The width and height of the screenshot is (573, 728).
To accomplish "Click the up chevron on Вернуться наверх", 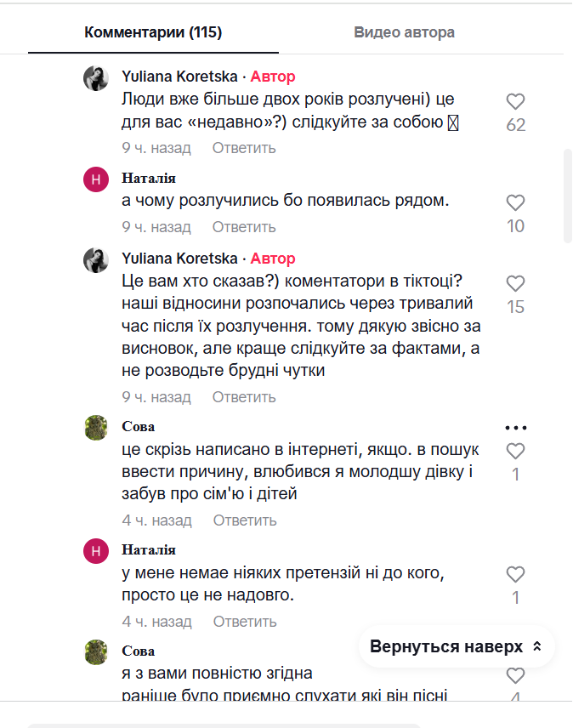I will [x=536, y=646].
